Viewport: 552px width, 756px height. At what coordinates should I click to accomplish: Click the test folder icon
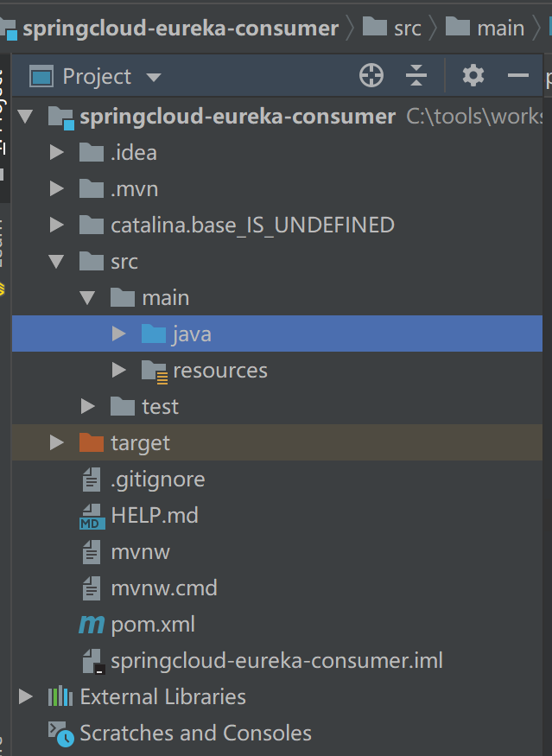[x=123, y=406]
